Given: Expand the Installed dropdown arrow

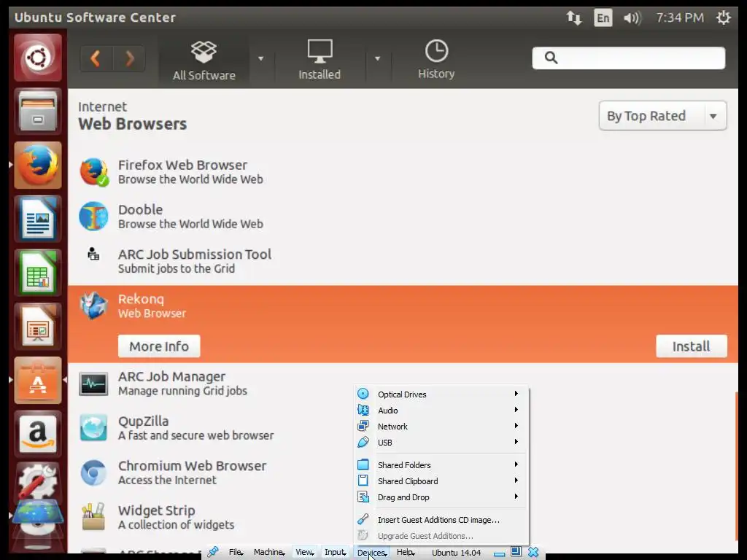Looking at the screenshot, I should [377, 58].
